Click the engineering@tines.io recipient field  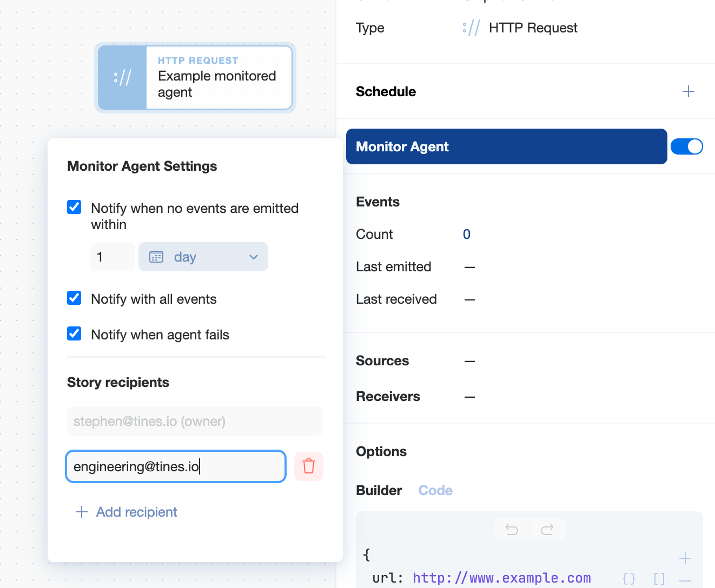[176, 466]
